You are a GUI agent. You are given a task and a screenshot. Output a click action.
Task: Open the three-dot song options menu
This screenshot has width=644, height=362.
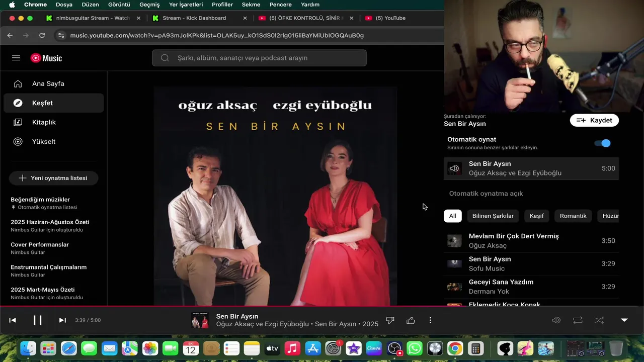(x=430, y=320)
